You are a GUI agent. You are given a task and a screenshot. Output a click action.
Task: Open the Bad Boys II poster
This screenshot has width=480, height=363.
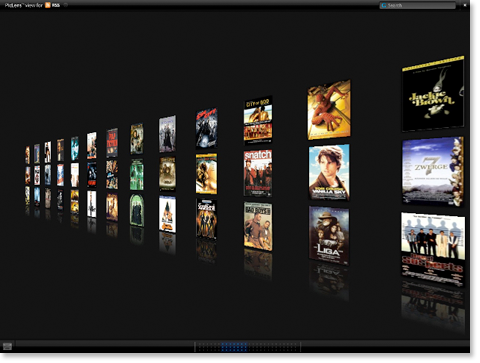pyautogui.click(x=258, y=226)
